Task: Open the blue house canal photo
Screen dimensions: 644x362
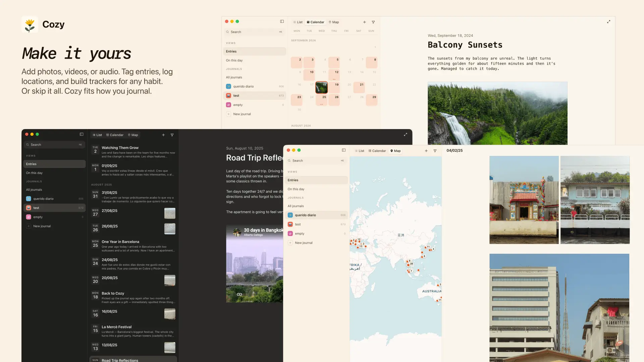Action: click(x=595, y=200)
